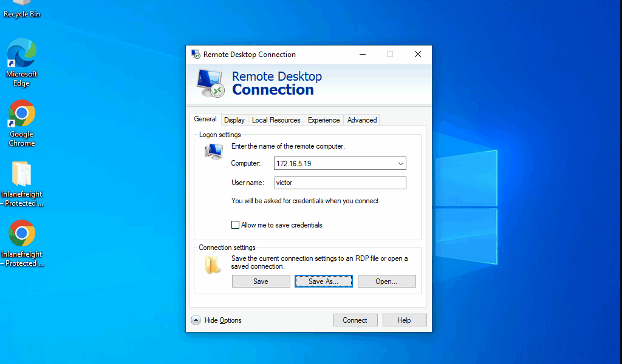622x364 pixels.
Task: Open the Local Resources tab
Action: pyautogui.click(x=276, y=120)
